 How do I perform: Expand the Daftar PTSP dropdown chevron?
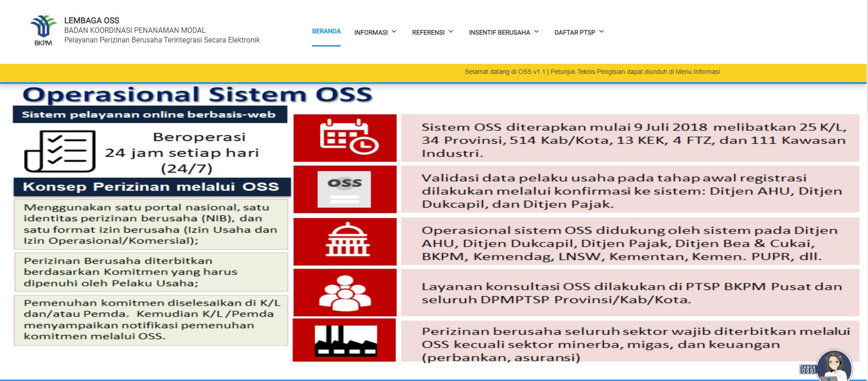[x=602, y=32]
